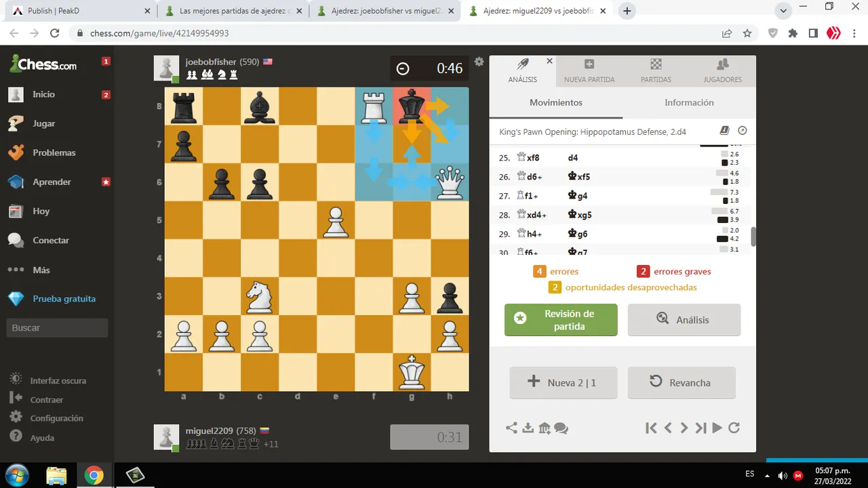
Task: Select black move d4 on move 25
Action: click(x=573, y=158)
